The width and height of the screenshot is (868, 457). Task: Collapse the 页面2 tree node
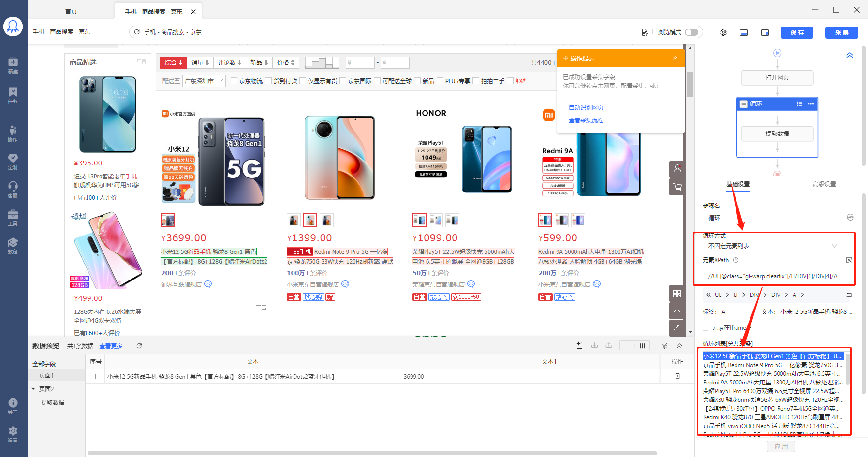pyautogui.click(x=33, y=389)
